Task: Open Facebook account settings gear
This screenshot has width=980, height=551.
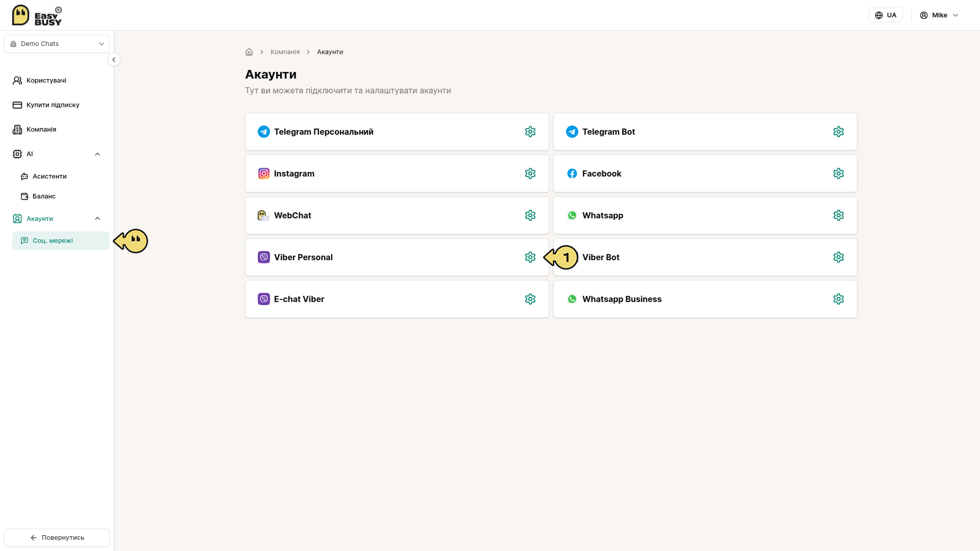Action: 839,173
